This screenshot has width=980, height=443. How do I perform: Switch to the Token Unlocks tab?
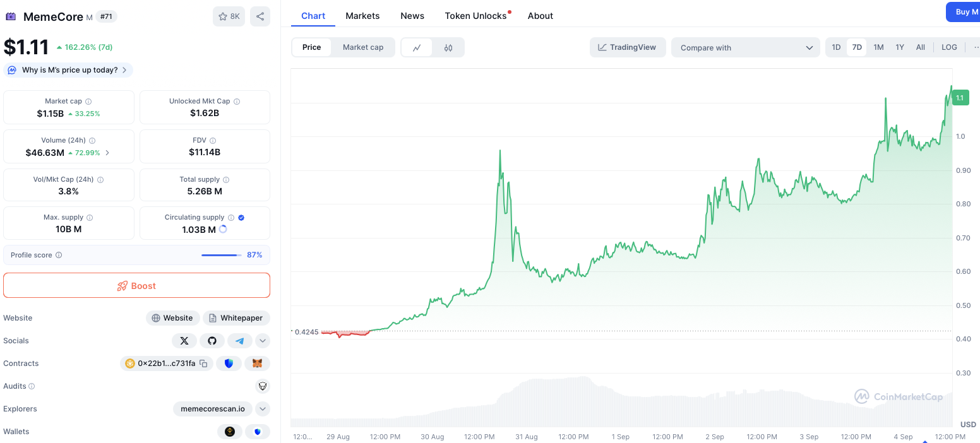coord(476,16)
